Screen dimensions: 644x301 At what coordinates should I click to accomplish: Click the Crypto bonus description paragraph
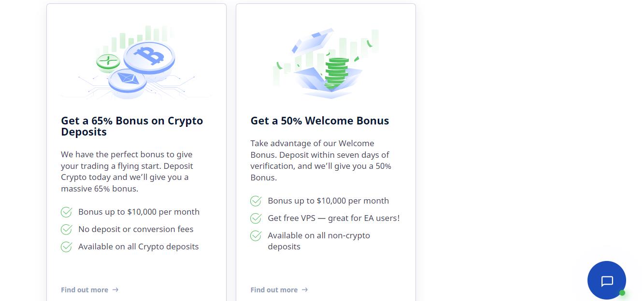click(127, 171)
